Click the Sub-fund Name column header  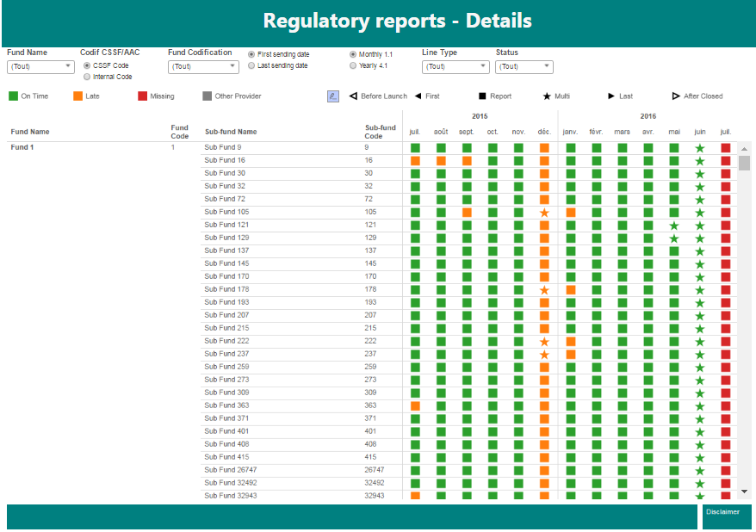pos(230,132)
